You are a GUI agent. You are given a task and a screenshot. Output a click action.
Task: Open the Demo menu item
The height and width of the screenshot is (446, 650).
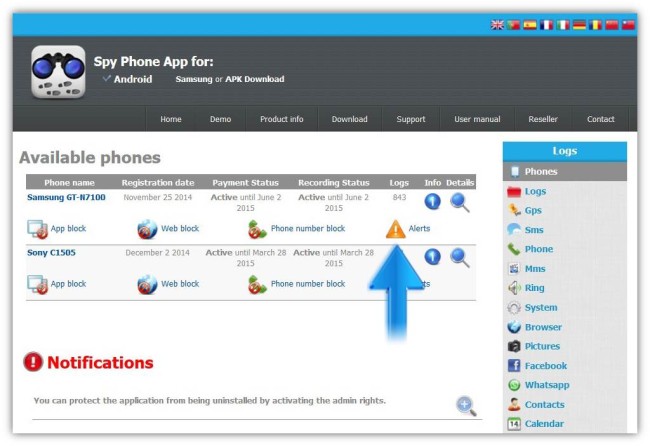[221, 119]
